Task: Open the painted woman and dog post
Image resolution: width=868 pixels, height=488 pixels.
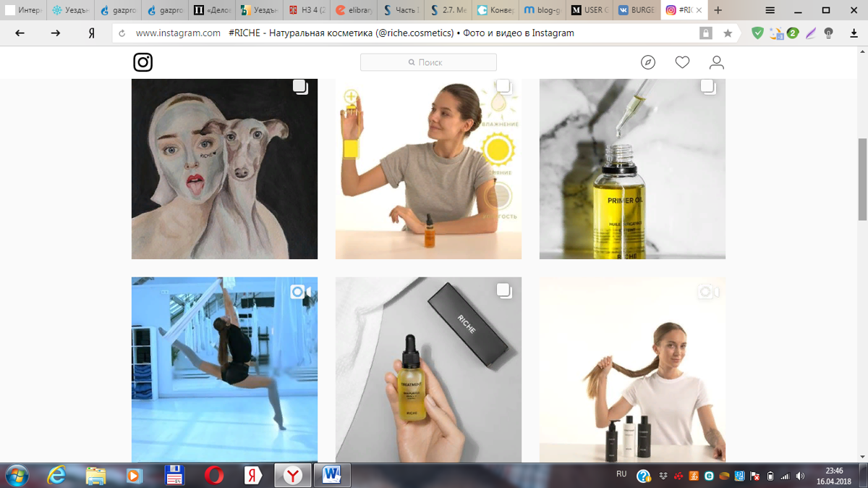Action: click(224, 169)
